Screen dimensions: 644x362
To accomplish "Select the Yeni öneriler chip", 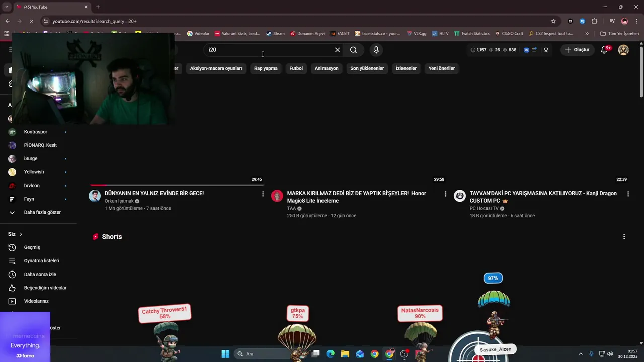I will pos(442,68).
